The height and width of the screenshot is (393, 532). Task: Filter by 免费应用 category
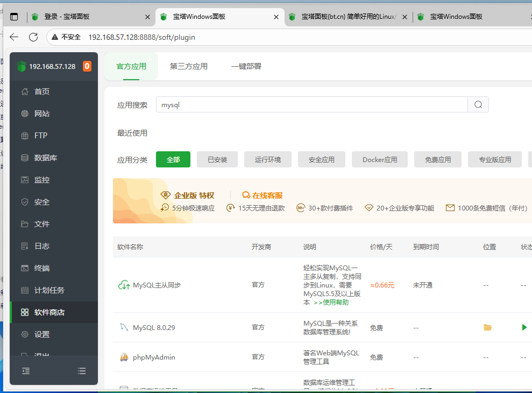tap(438, 159)
